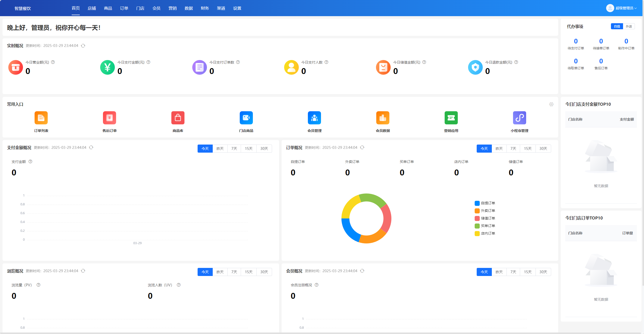
Task: Open the 会员管理 shortcut icon
Action: point(314,118)
